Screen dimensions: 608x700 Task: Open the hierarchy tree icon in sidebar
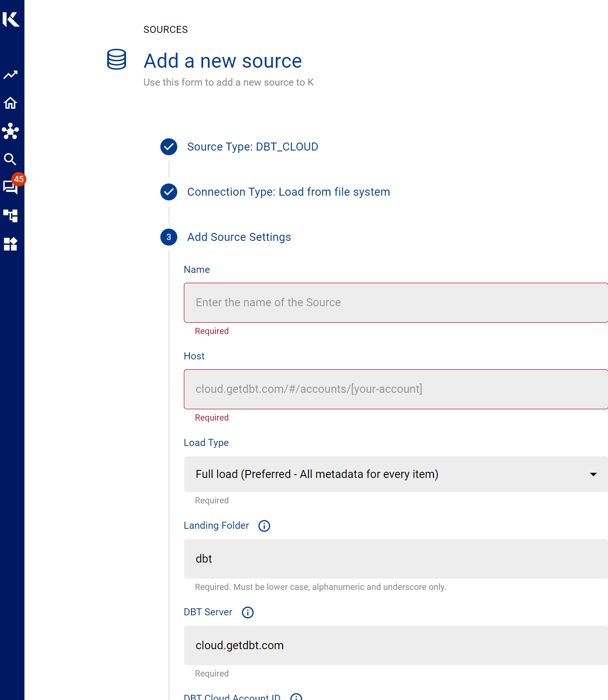10,216
